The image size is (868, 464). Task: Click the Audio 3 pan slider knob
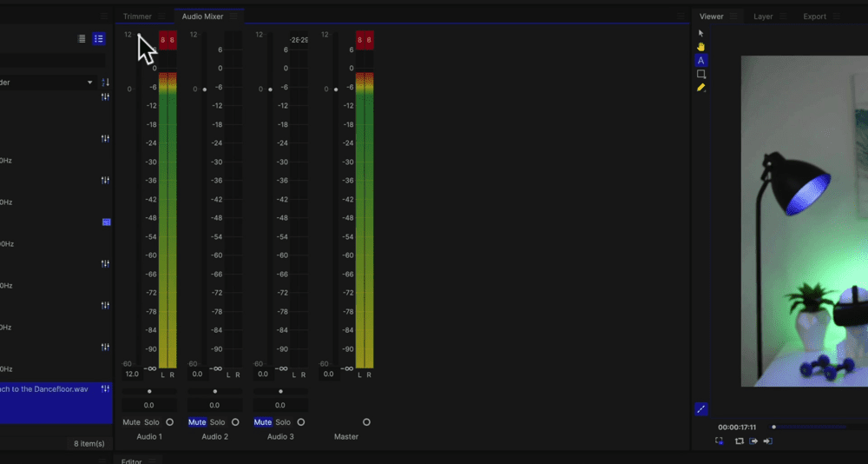(280, 391)
